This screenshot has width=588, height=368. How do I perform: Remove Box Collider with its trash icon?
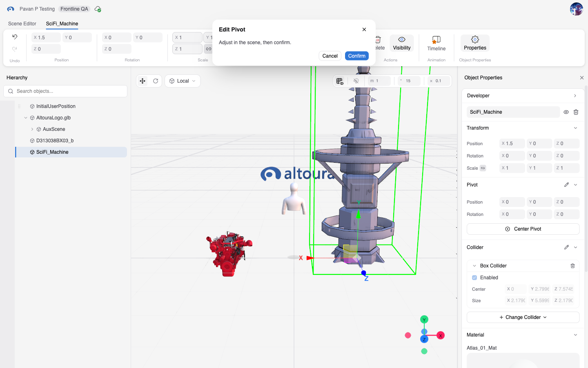pos(572,266)
